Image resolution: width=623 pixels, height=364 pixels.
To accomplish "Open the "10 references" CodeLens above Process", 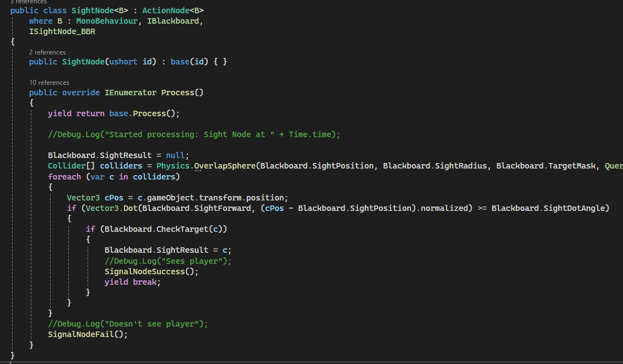I will click(49, 83).
